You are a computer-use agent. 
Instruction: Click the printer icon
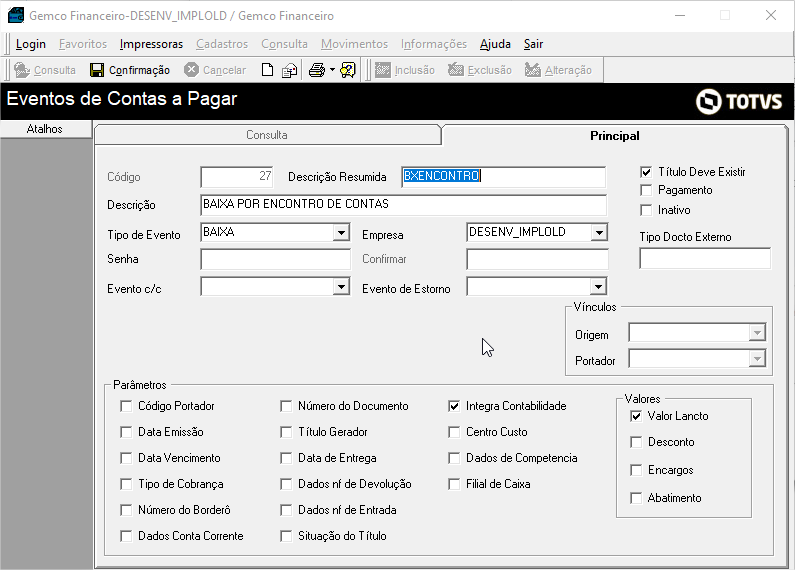(x=317, y=70)
